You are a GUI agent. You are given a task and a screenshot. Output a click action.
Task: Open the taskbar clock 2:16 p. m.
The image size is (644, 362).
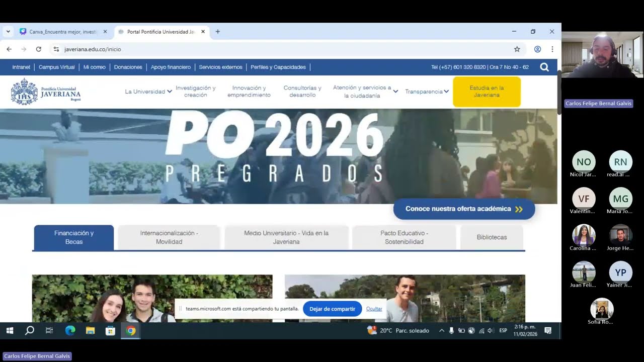click(525, 330)
